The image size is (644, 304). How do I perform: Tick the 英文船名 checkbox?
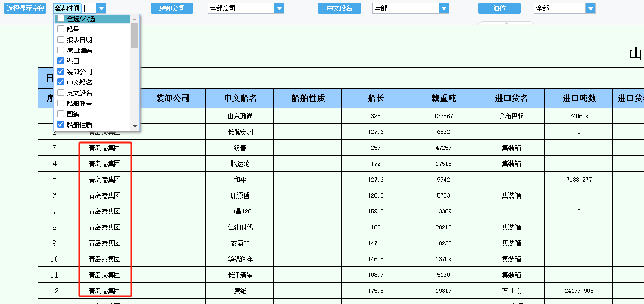tap(60, 93)
